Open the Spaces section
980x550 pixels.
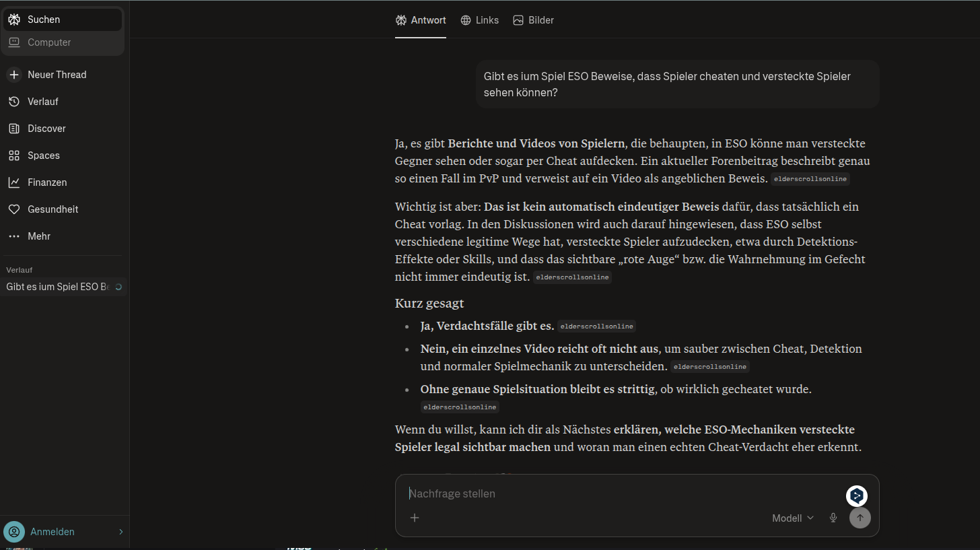click(63, 156)
